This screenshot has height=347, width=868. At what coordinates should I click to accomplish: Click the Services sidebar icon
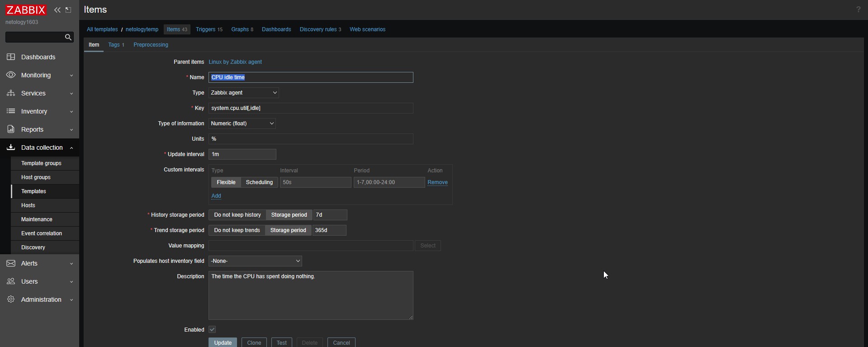[x=11, y=93]
